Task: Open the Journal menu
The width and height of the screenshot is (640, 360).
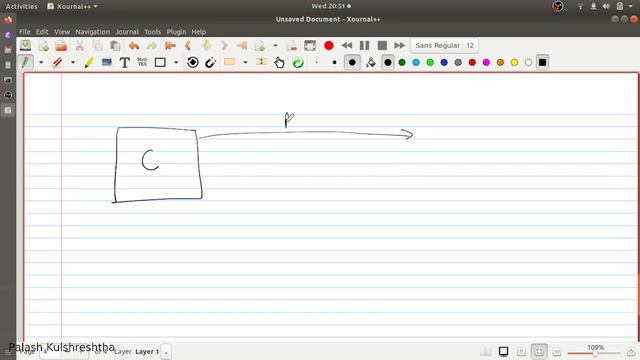Action: tap(127, 31)
